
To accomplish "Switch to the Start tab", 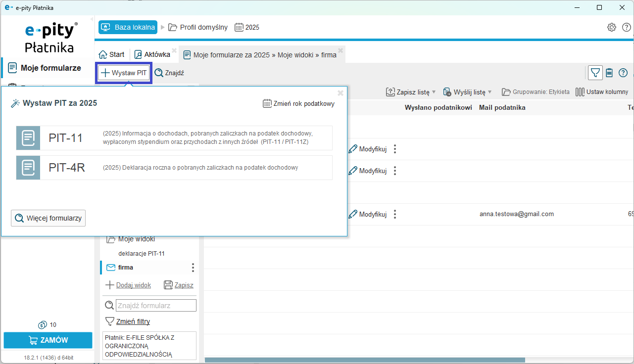I will (111, 54).
